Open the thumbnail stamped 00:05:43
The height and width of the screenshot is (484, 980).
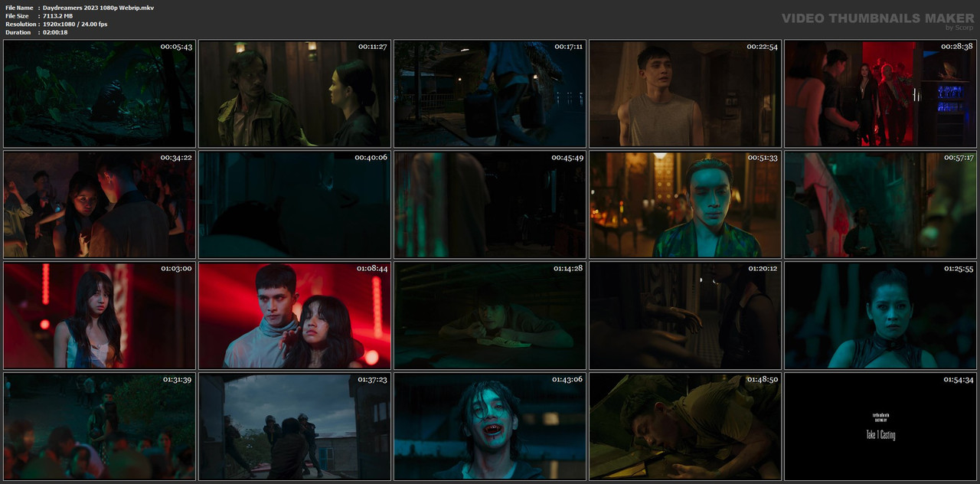point(100,94)
